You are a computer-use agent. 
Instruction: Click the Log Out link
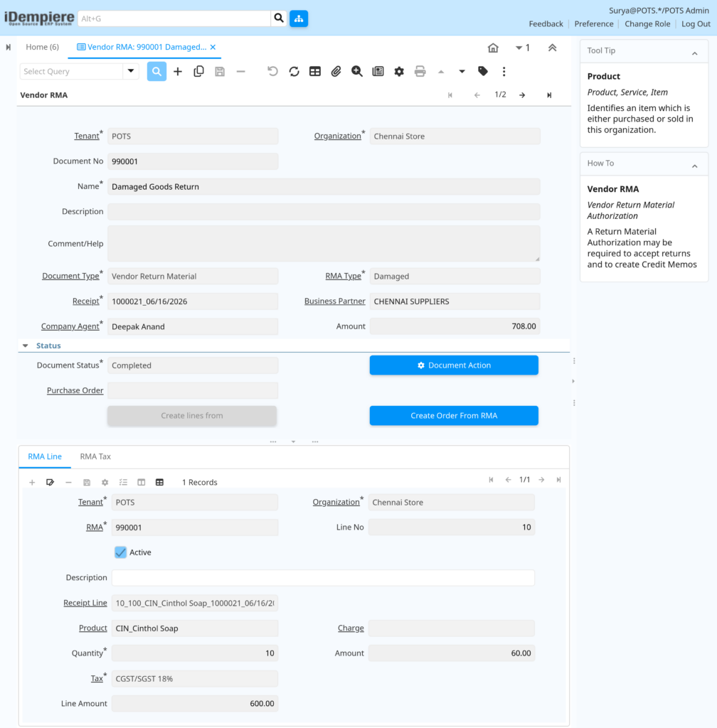(x=696, y=23)
